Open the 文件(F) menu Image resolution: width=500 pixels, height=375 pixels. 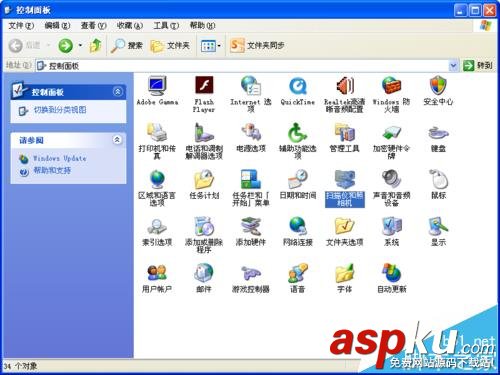[21, 25]
